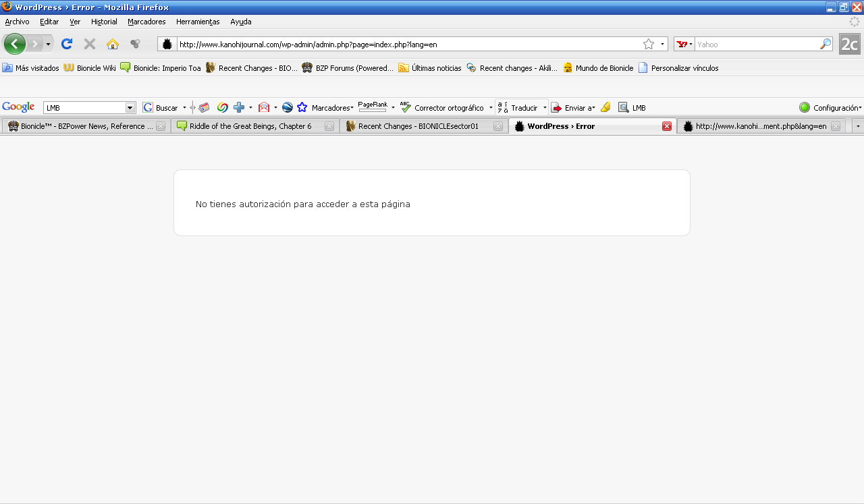Click the red mail envelope icon
Viewport: 864px width, 504px height.
(x=264, y=107)
